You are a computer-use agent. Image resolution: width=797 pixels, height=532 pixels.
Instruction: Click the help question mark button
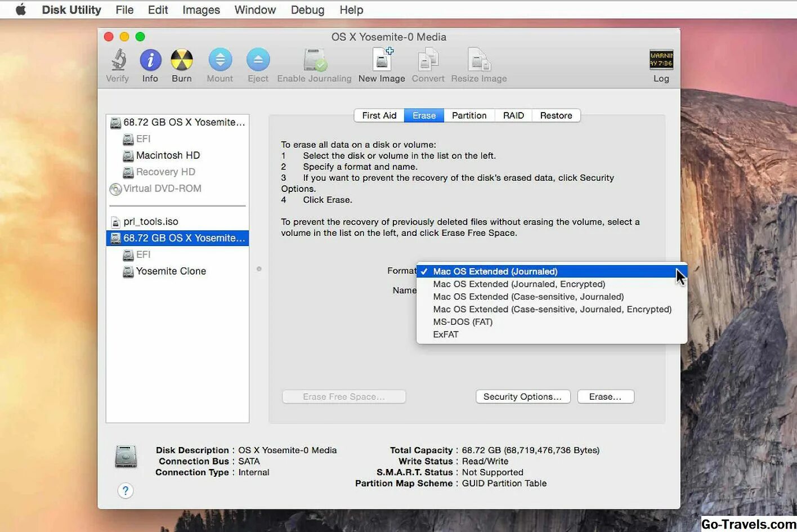pyautogui.click(x=126, y=491)
